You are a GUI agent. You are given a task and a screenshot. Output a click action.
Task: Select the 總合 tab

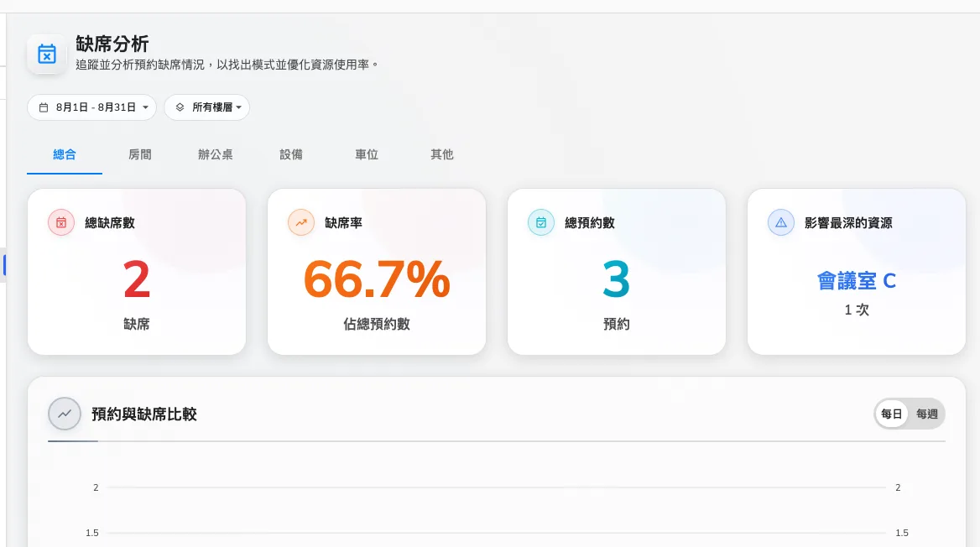coord(65,154)
